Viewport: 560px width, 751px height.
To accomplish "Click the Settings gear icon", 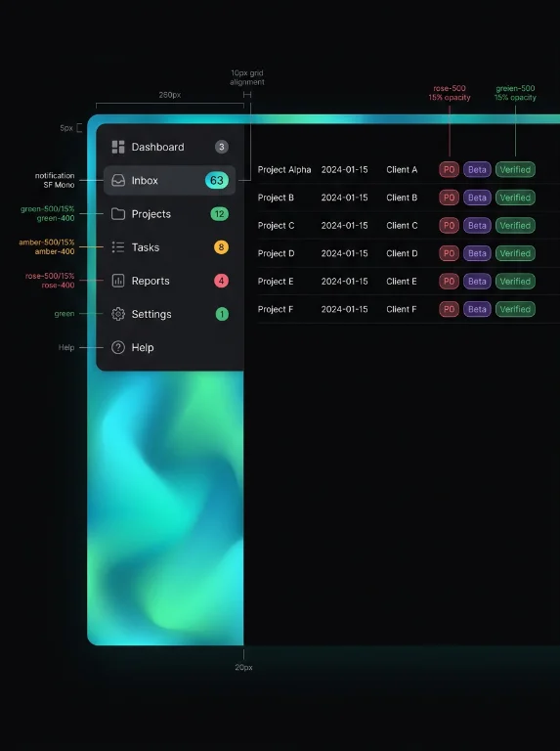I will [x=118, y=314].
